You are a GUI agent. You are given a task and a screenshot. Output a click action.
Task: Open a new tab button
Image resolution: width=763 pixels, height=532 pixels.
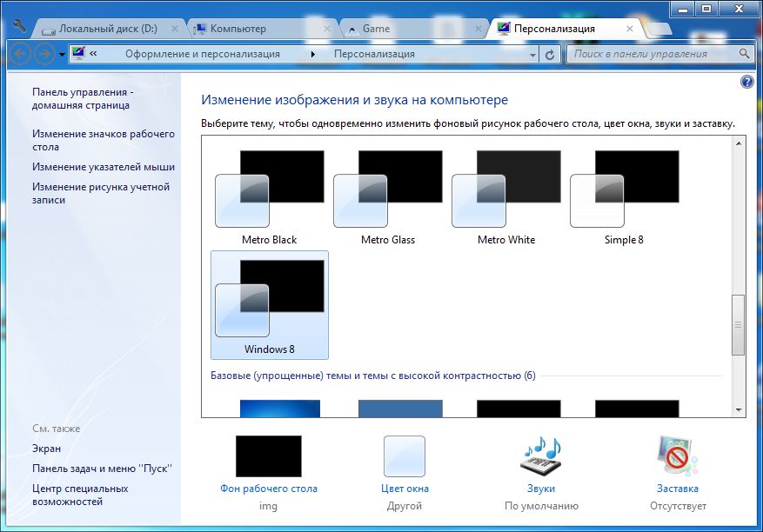(x=659, y=30)
